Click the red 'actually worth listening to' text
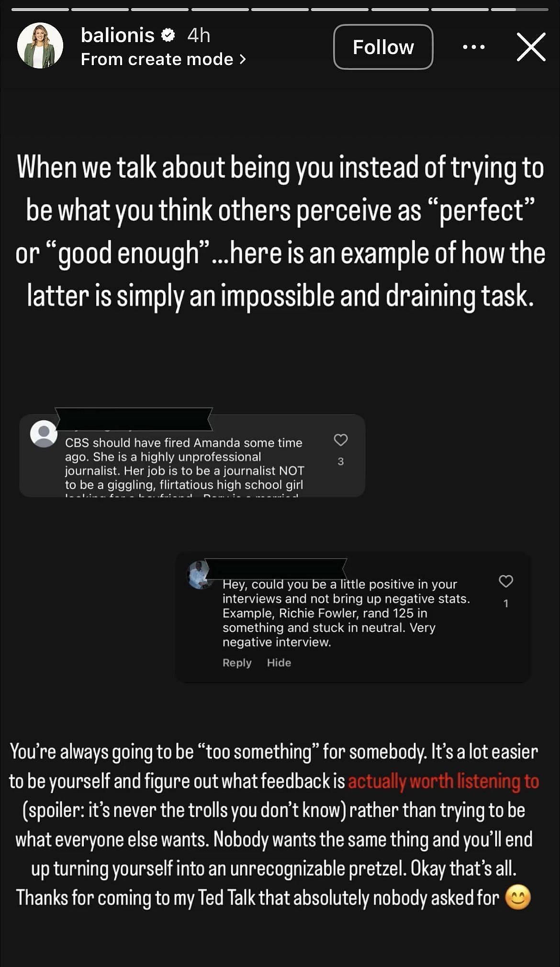The height and width of the screenshot is (967, 560). coord(443,781)
